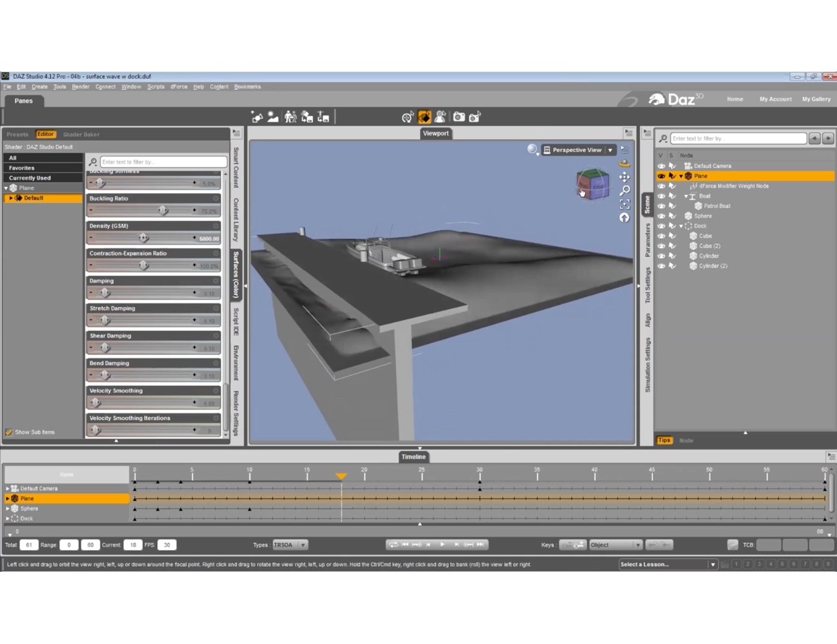Open the dForce menu

point(179,86)
